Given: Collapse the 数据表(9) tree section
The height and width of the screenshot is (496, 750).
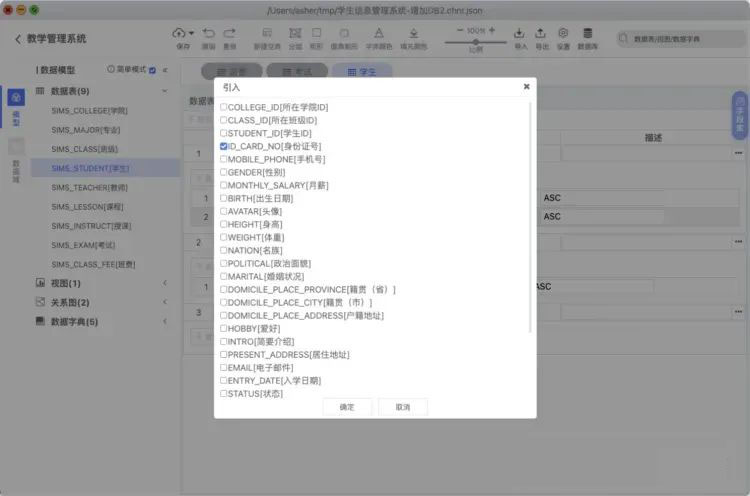Looking at the screenshot, I should 165,91.
